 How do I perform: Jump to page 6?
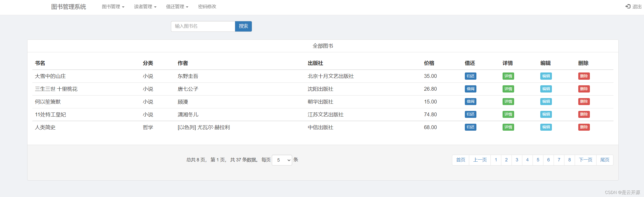click(549, 160)
